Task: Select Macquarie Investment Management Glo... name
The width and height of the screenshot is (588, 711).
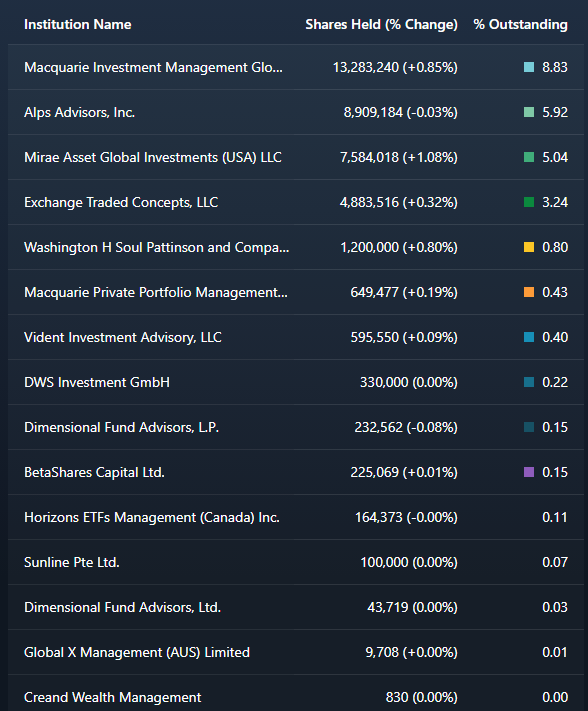Action: (153, 67)
